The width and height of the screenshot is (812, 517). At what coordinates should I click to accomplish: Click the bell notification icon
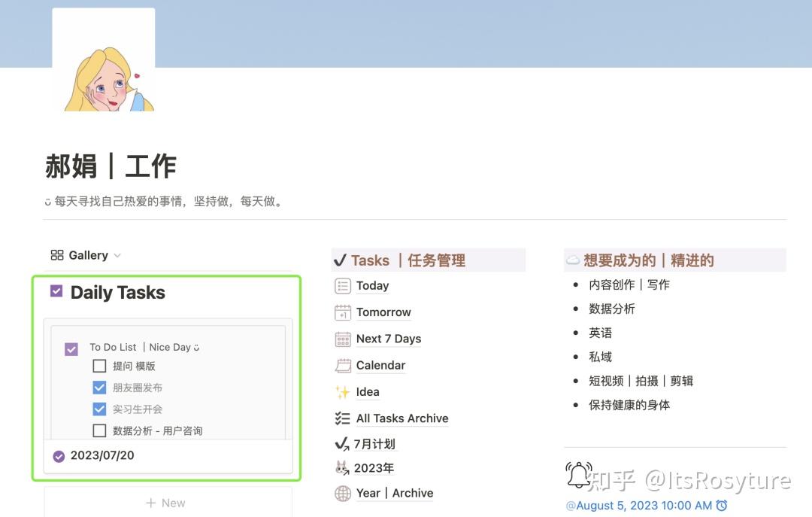(x=579, y=473)
